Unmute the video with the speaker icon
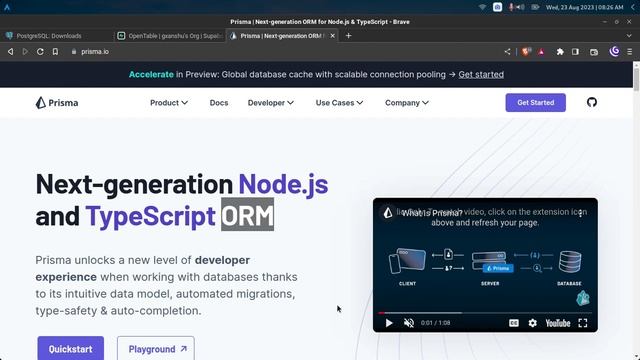Viewport: 640px width, 360px height. (409, 323)
